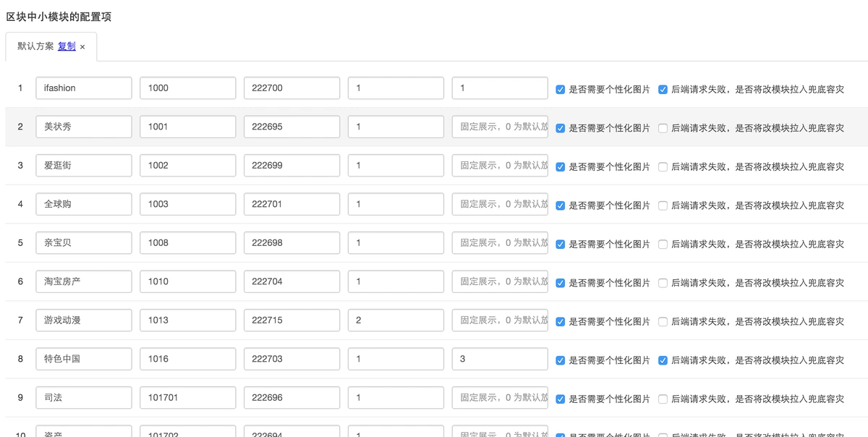Focus the fixed-display placeholder field in 司法 row
The width and height of the screenshot is (868, 437).
(501, 398)
